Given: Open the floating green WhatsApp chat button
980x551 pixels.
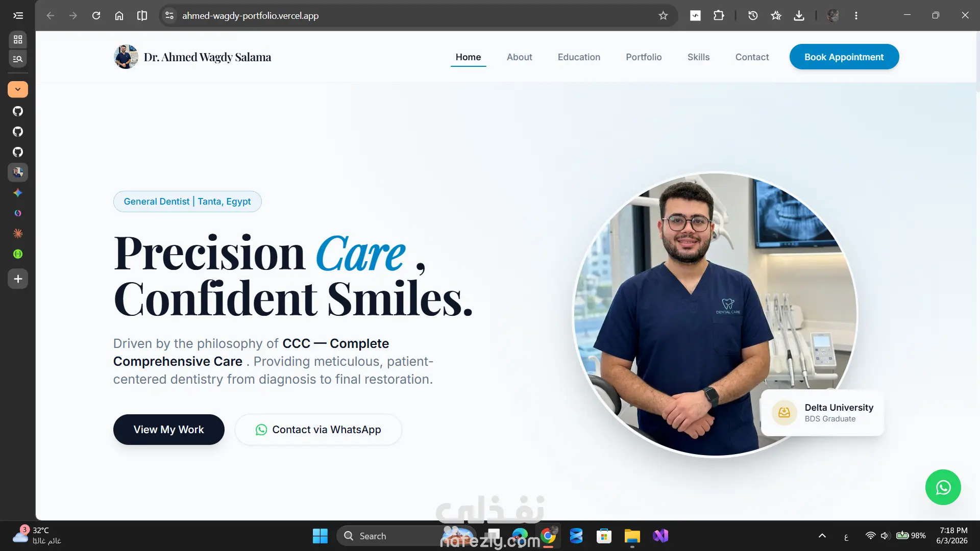Looking at the screenshot, I should pos(943,487).
